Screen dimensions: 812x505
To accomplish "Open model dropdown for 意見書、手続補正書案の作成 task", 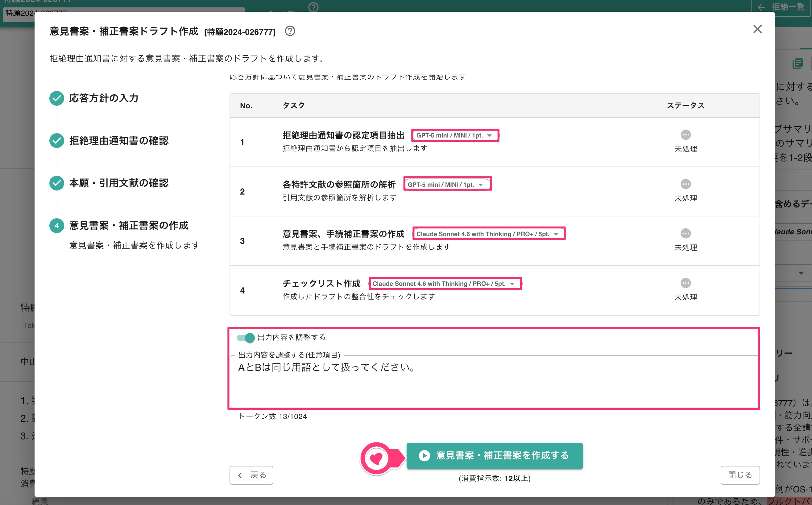I will pyautogui.click(x=489, y=234).
